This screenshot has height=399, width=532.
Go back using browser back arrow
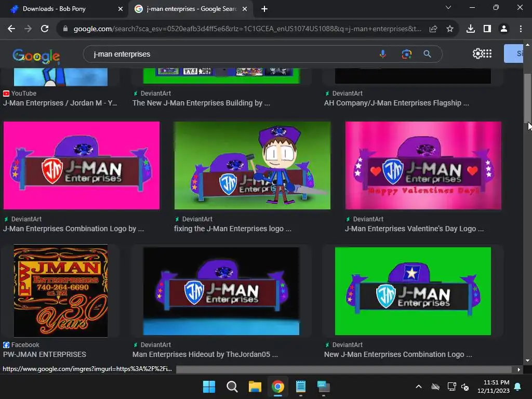(11, 29)
